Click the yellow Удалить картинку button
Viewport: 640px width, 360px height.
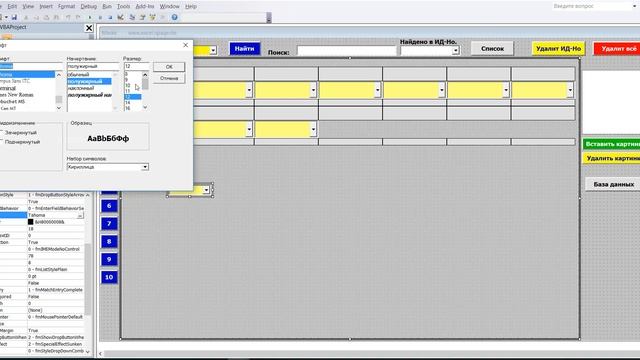click(611, 158)
